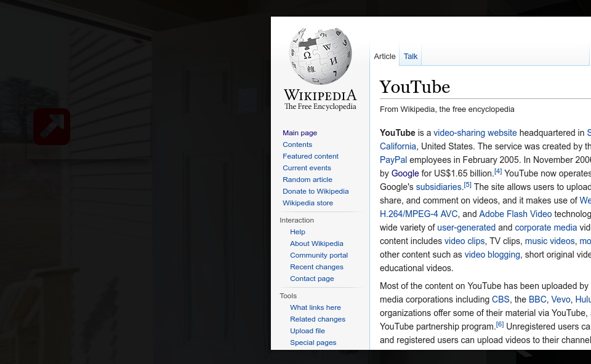Click 'The Free Encyclopedia' tagline
The image size is (591, 364).
click(x=320, y=106)
